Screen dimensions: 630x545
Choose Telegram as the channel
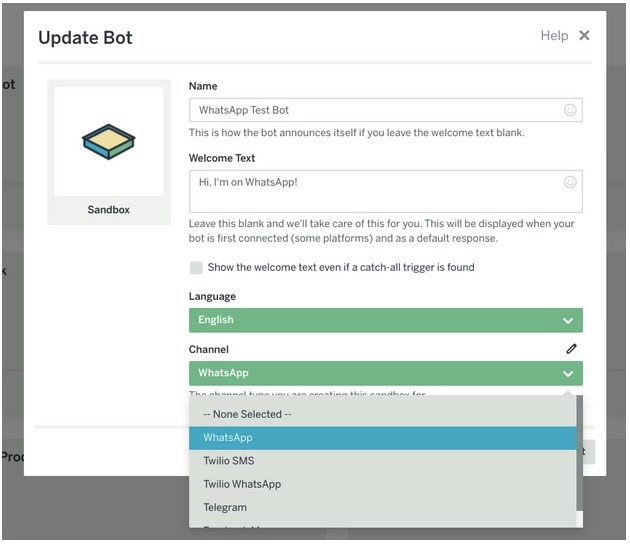pos(382,508)
